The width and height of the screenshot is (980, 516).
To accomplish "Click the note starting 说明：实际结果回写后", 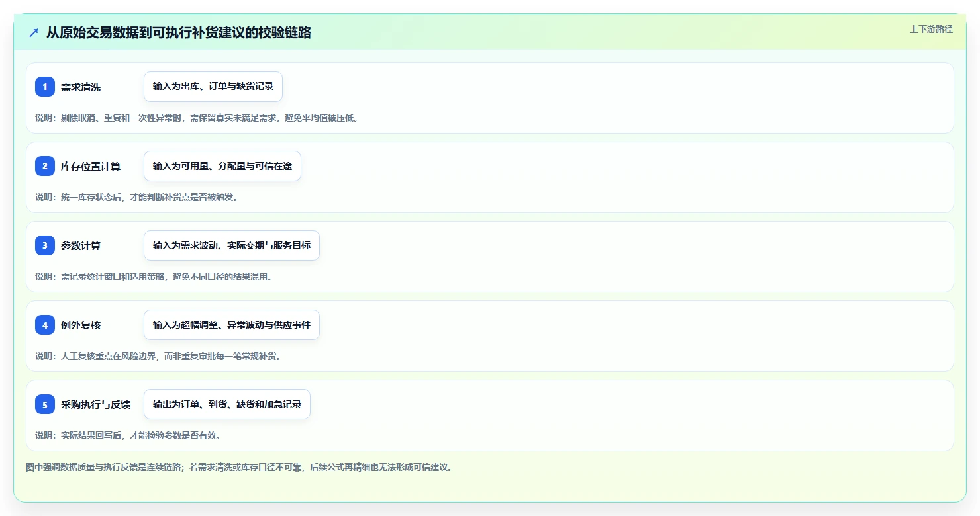I will coord(128,435).
